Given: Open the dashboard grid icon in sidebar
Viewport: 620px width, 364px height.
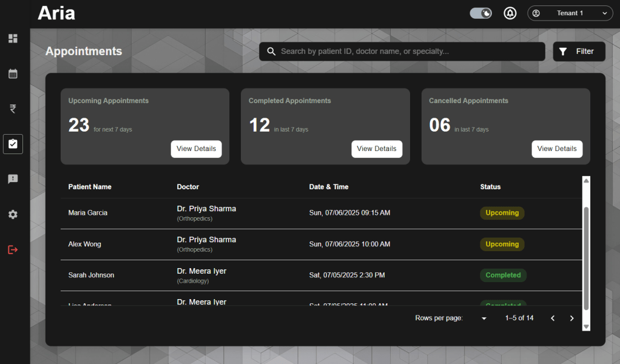Looking at the screenshot, I should 13,39.
